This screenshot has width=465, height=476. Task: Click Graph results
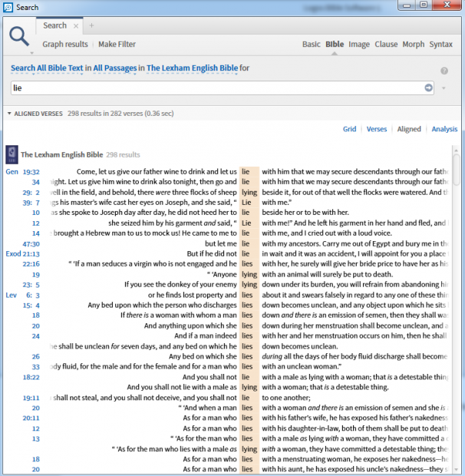tap(65, 45)
